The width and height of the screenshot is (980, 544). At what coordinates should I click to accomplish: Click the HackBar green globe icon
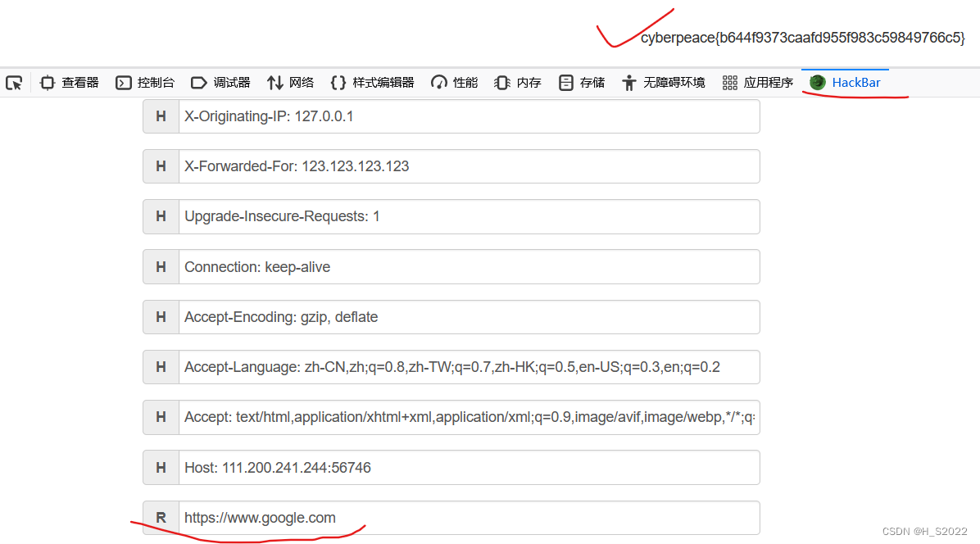click(818, 83)
